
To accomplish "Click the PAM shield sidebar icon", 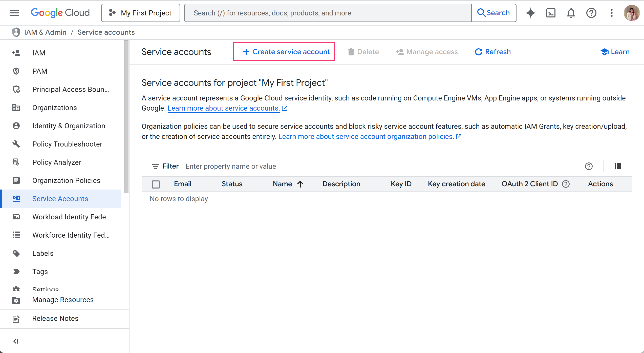I will (x=16, y=71).
